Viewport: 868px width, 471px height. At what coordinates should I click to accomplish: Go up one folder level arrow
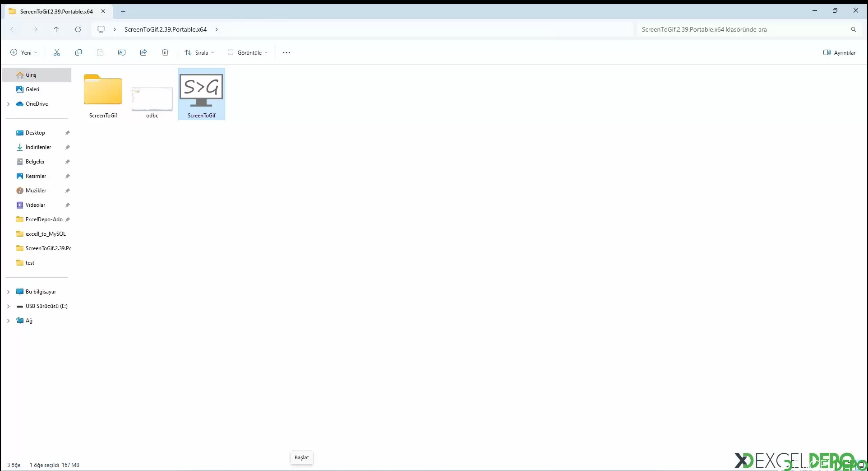click(56, 29)
